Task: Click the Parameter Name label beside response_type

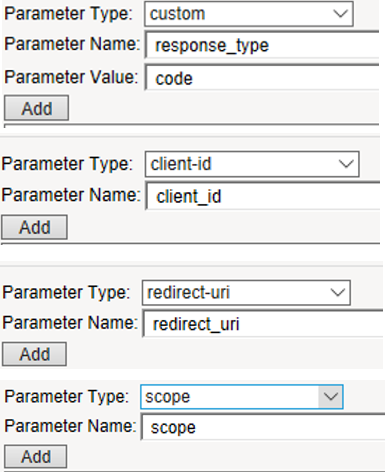Action: tap(72, 44)
